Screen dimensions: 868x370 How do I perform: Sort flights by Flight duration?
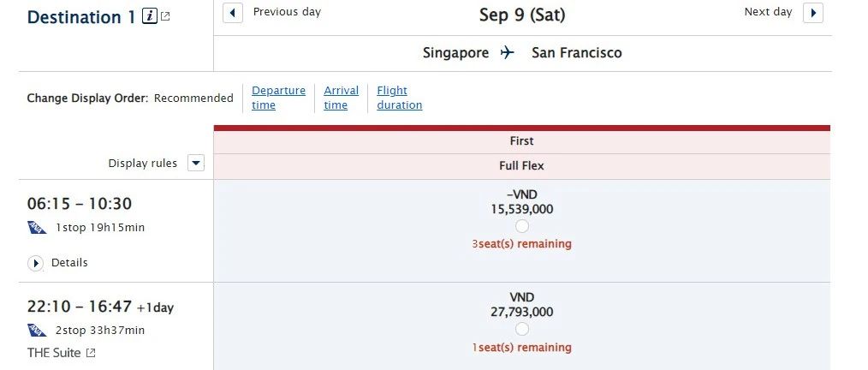coord(399,98)
